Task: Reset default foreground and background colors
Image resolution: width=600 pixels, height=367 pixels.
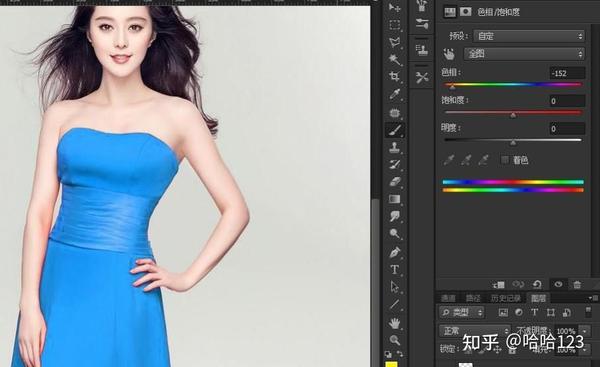Action: (388, 354)
